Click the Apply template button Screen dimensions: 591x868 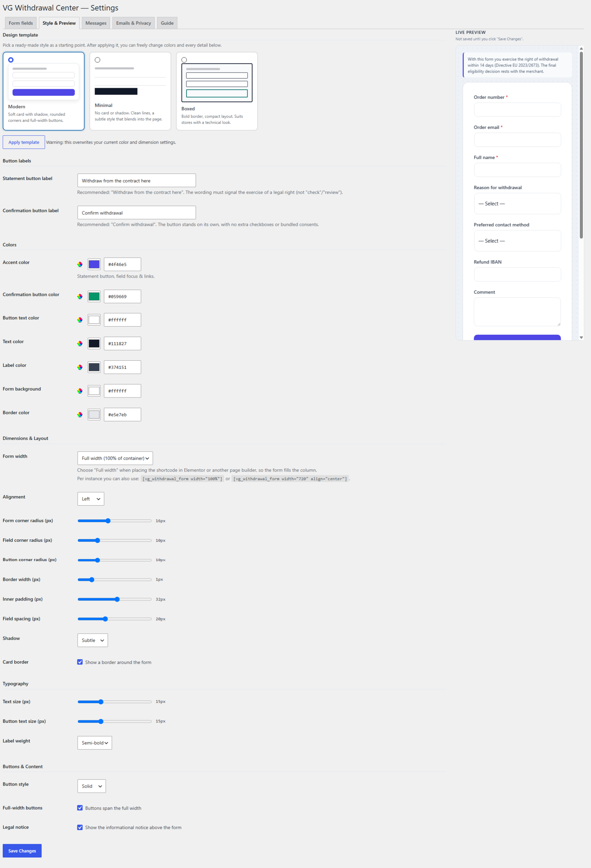24,142
